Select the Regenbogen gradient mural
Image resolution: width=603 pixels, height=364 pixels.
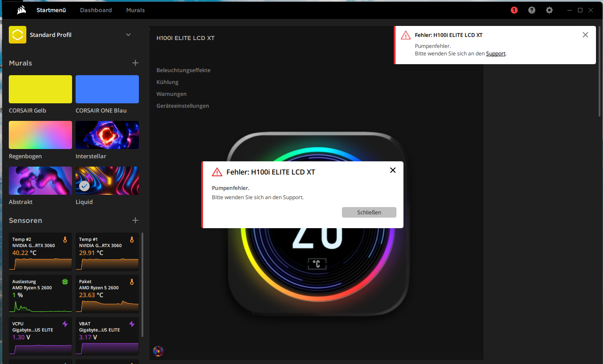click(40, 135)
